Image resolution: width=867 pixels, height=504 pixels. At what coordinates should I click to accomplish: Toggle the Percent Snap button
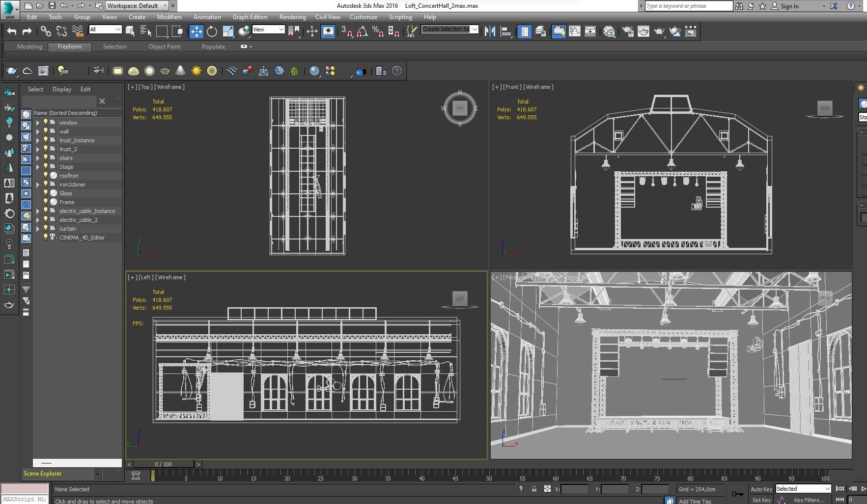click(378, 31)
